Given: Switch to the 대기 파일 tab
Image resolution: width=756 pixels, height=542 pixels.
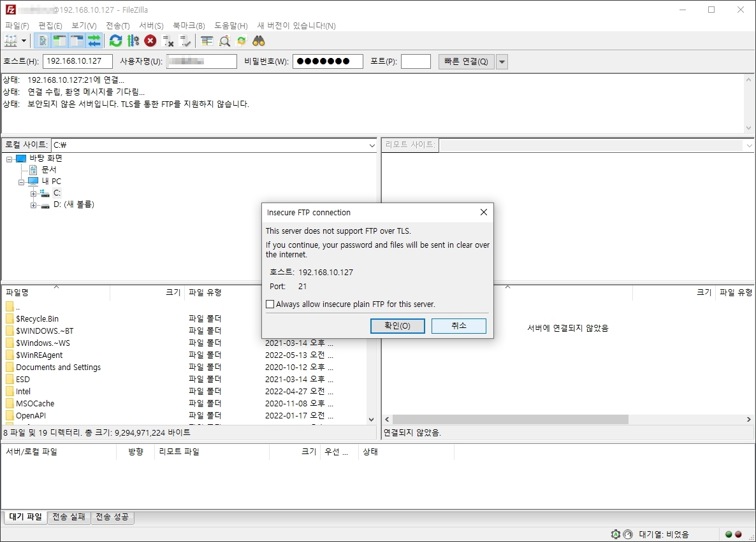Looking at the screenshot, I should click(25, 517).
